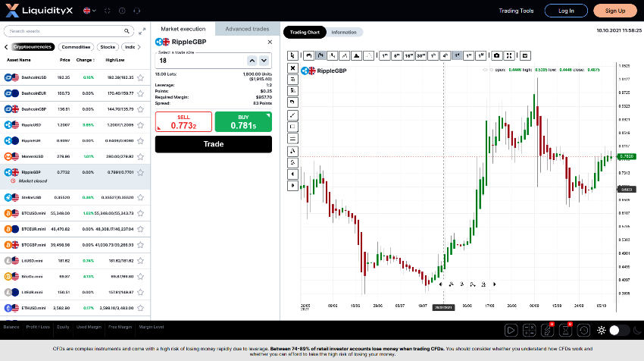Image resolution: width=644 pixels, height=361 pixels.
Task: Expand asset list with diagonal arrows icon
Action: pyautogui.click(x=142, y=31)
